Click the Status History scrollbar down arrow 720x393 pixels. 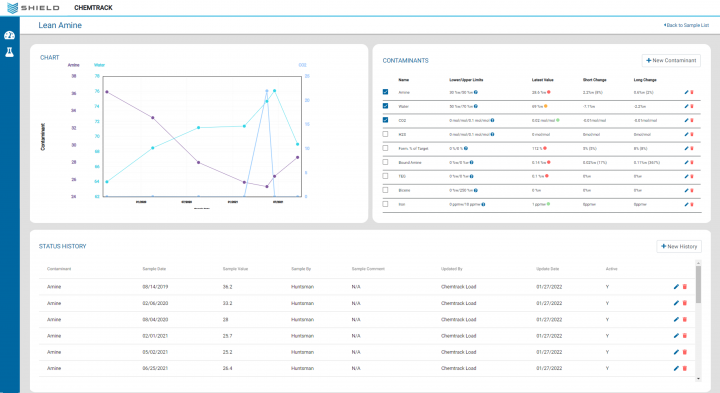point(698,379)
